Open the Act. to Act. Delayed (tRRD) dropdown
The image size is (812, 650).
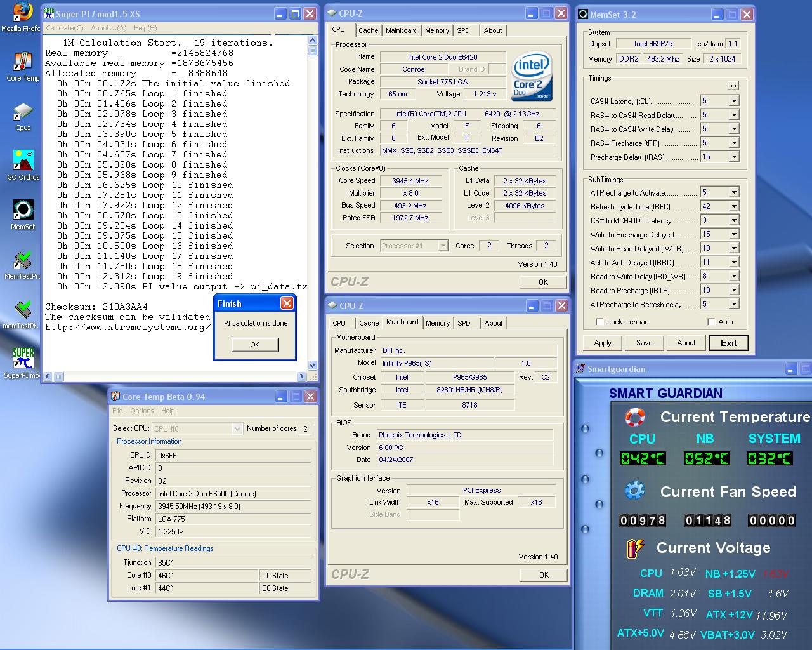point(734,262)
